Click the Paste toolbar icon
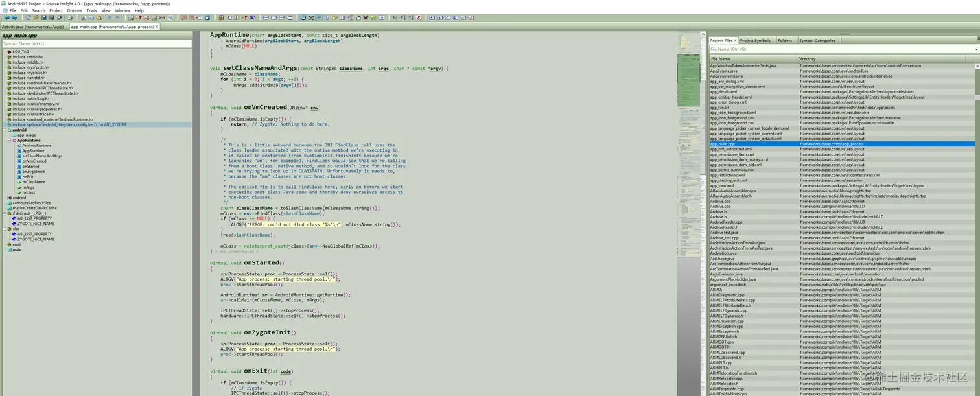 (x=99, y=17)
